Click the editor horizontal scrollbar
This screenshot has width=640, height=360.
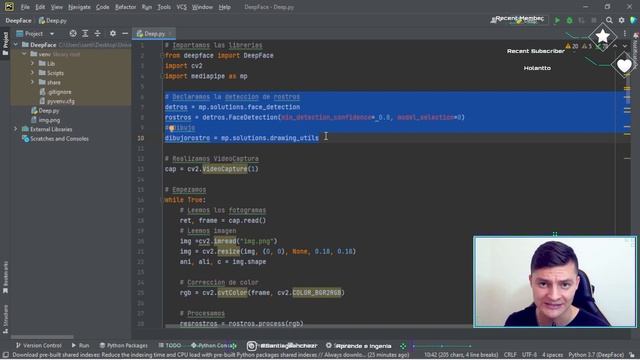point(318,326)
